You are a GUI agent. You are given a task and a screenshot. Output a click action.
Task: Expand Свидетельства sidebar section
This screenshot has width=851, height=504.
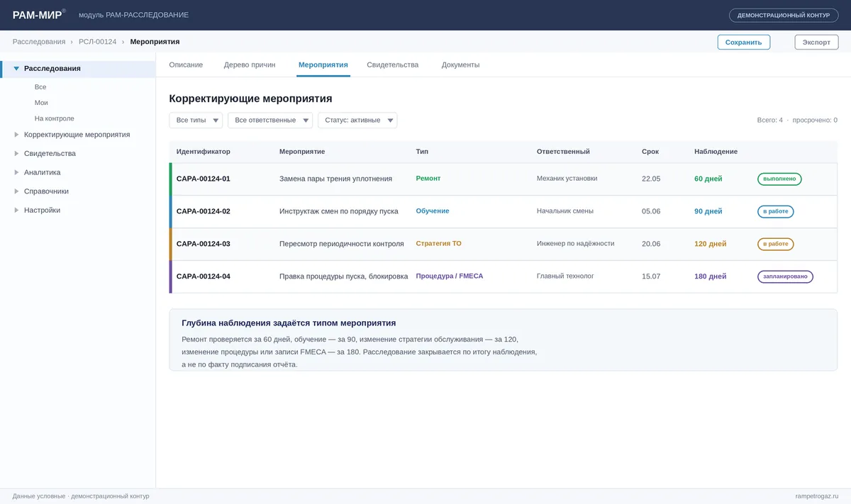[16, 153]
